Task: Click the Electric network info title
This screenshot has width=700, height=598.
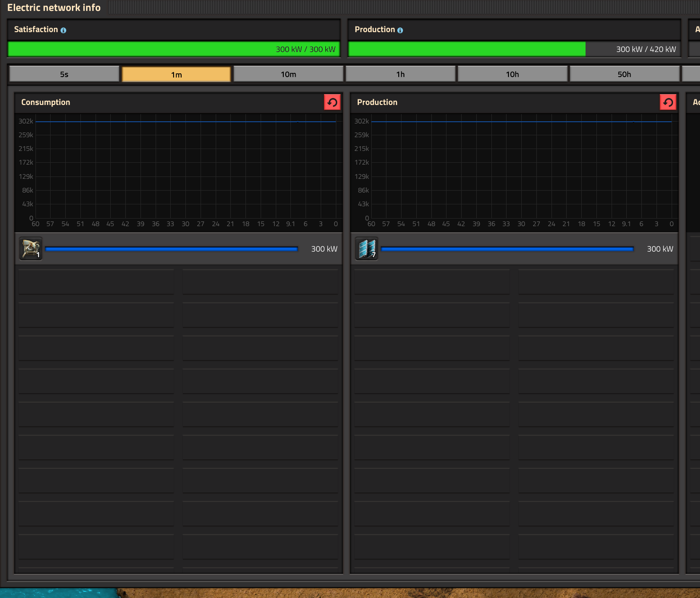Action: click(x=54, y=8)
